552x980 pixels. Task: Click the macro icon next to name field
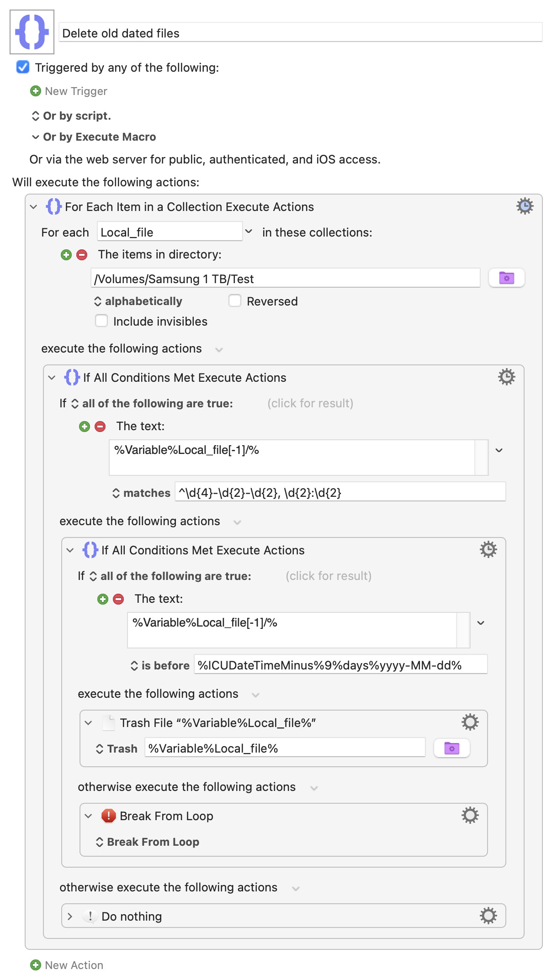pyautogui.click(x=32, y=32)
